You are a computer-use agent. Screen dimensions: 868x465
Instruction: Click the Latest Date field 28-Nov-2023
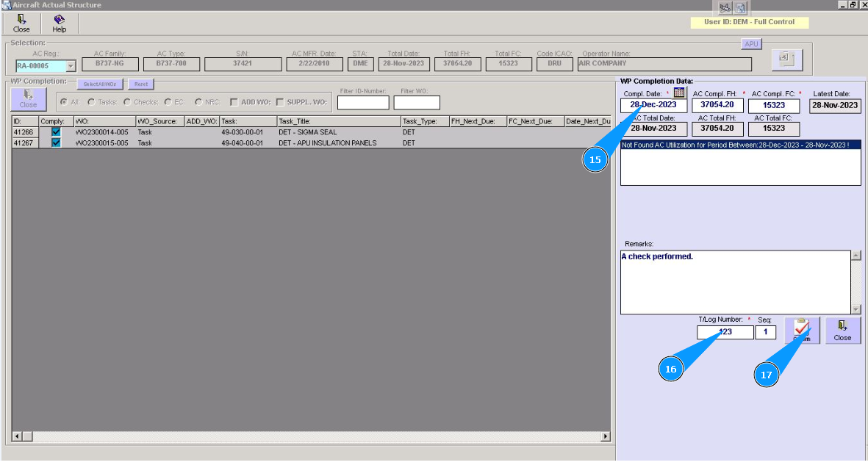point(835,105)
